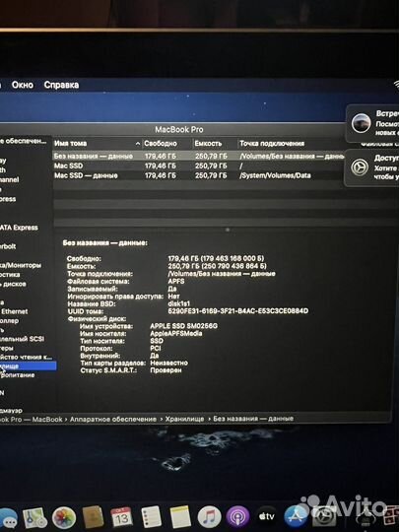
Task: Click partition map value 'Неизвестно'
Action: 169,363
